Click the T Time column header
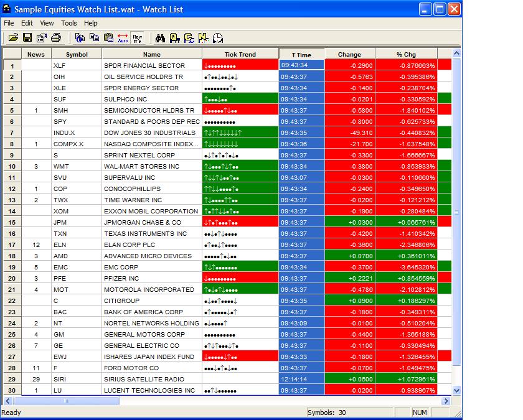Image resolution: width=523 pixels, height=420 pixels. [x=301, y=55]
